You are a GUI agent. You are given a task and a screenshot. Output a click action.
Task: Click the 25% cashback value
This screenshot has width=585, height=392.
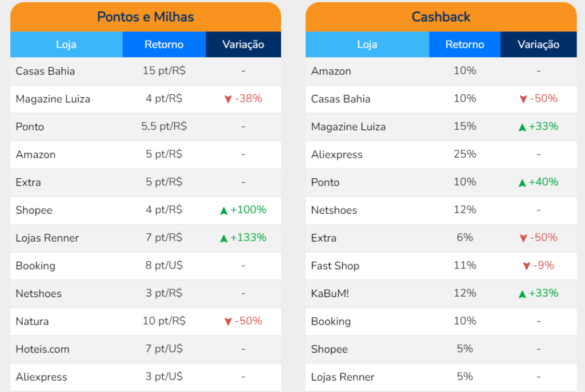pyautogui.click(x=464, y=154)
